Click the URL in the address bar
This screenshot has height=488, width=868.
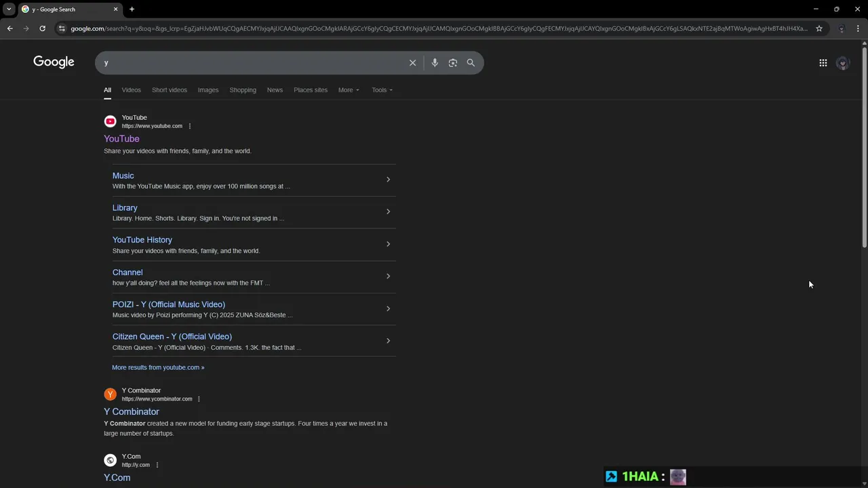[x=439, y=28]
